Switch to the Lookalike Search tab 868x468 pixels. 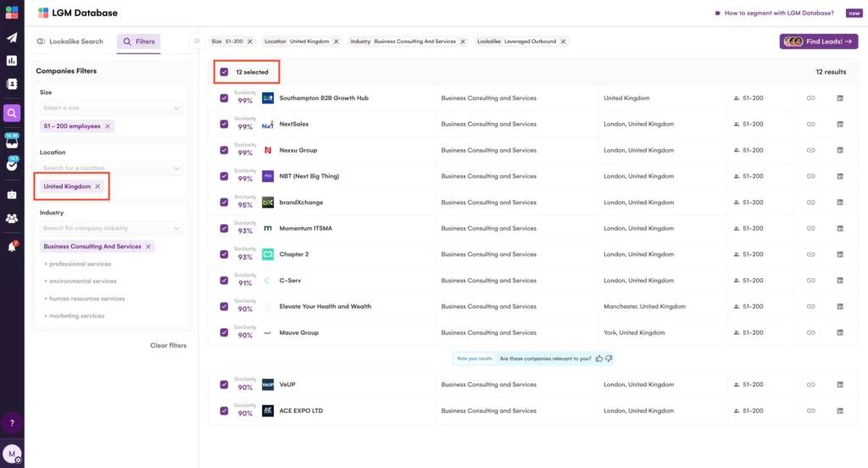click(x=70, y=42)
